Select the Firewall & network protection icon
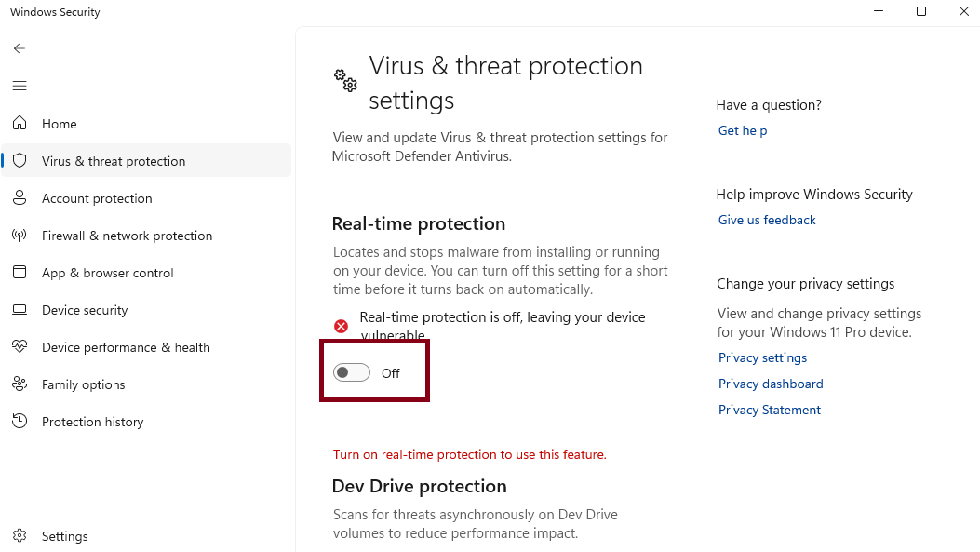Image resolution: width=980 pixels, height=552 pixels. pos(20,236)
